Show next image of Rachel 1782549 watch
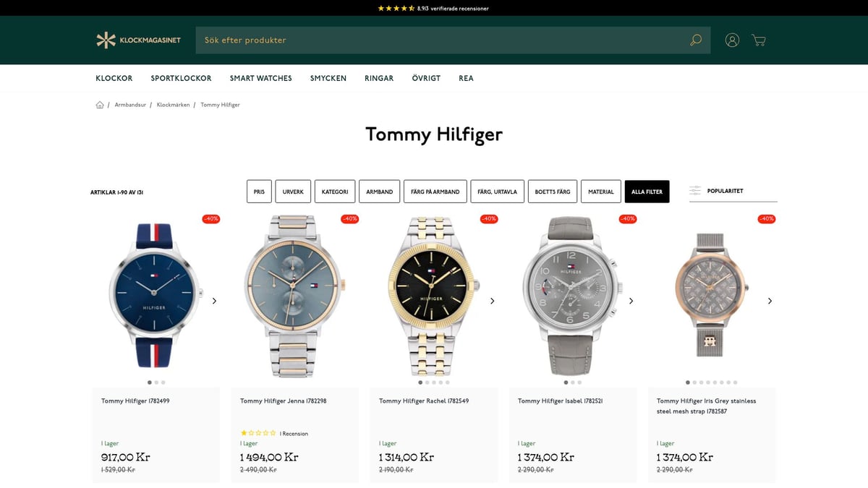Viewport: 868px width, 488px height. tap(492, 301)
